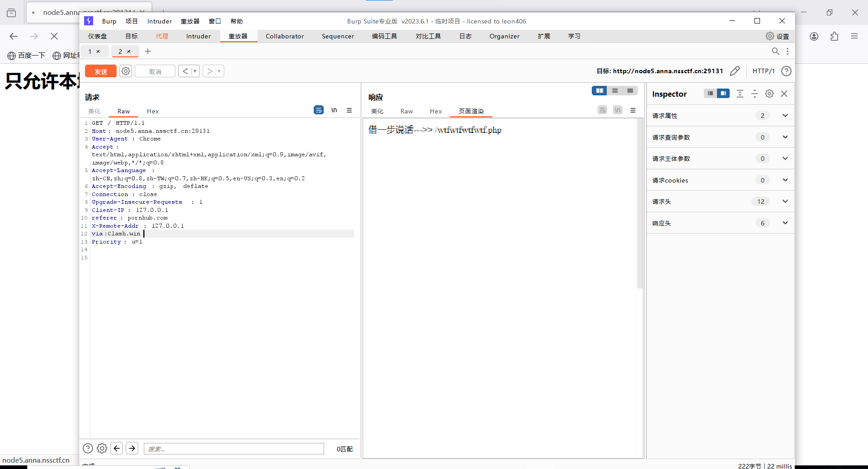Switch response view to 美化

(x=377, y=111)
